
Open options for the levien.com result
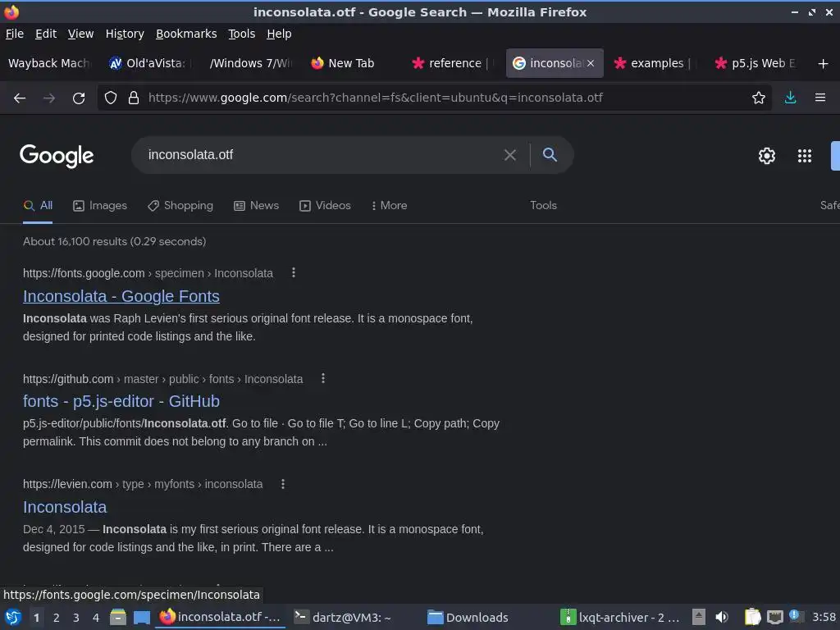coord(283,484)
